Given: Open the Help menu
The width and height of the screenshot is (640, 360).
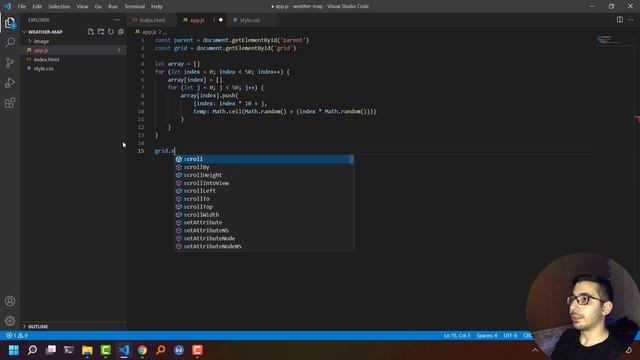Looking at the screenshot, I should click(x=157, y=7).
